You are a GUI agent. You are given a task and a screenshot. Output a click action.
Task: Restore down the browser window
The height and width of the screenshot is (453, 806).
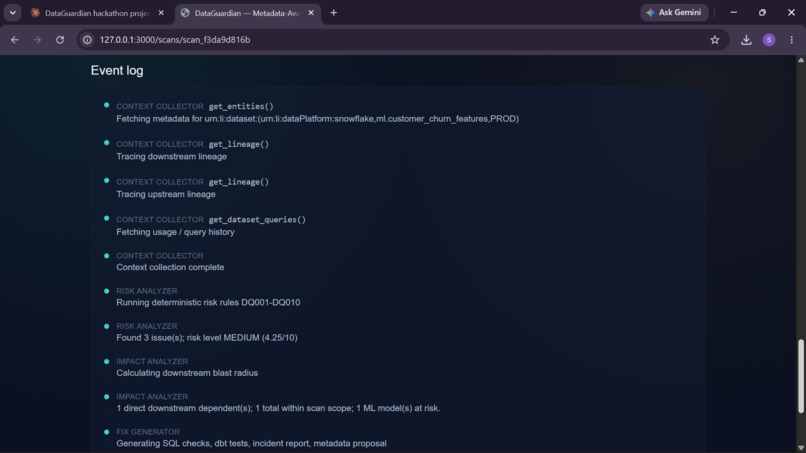[x=762, y=12]
